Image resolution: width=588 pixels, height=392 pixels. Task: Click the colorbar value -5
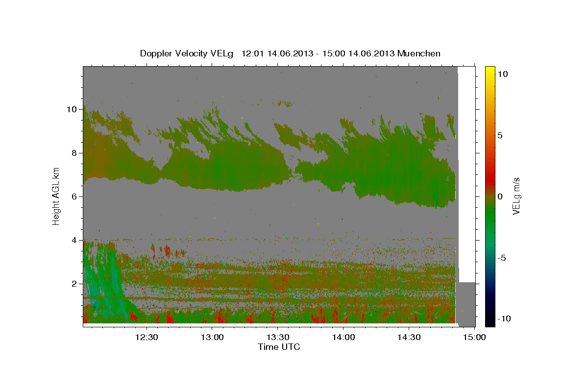[502, 258]
